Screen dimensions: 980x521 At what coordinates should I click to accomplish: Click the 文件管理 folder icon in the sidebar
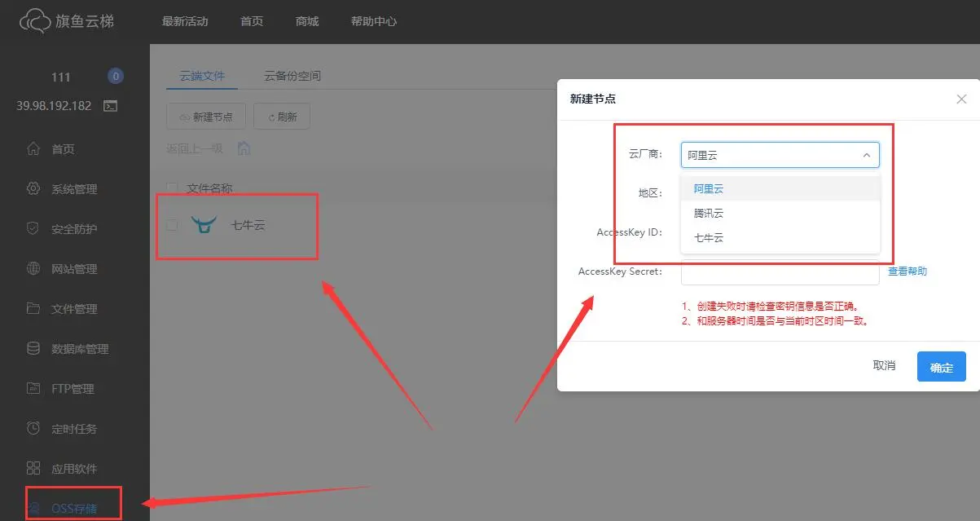[x=33, y=309]
